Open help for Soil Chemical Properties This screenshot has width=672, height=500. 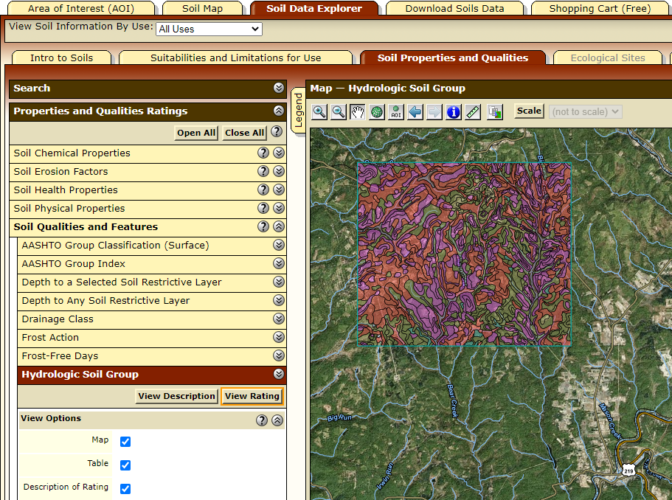click(263, 153)
